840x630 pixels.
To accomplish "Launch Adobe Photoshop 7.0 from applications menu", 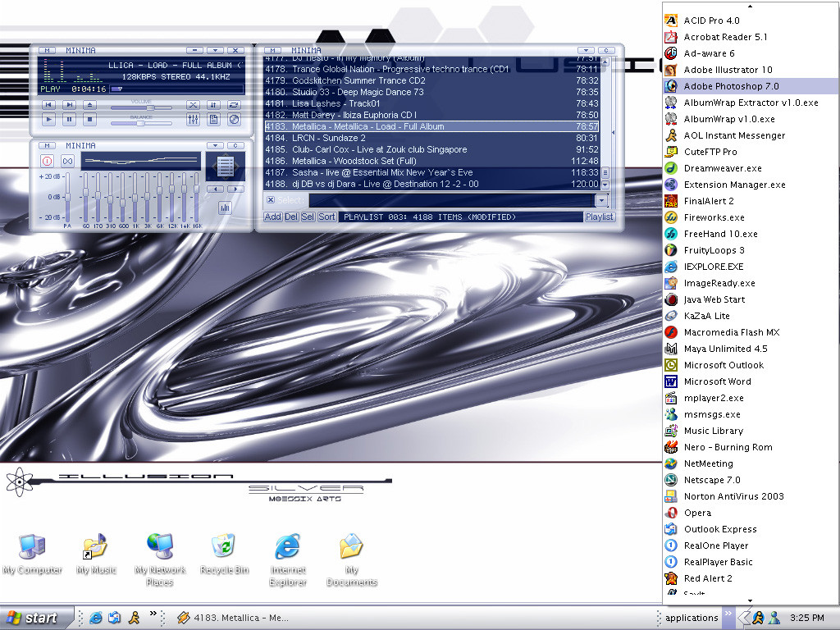I will click(x=751, y=86).
